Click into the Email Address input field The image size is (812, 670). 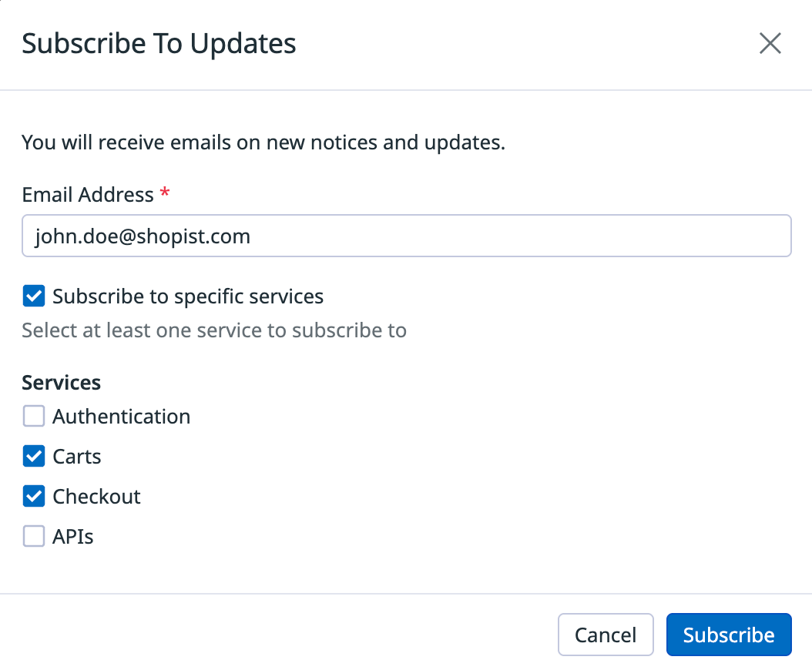406,236
